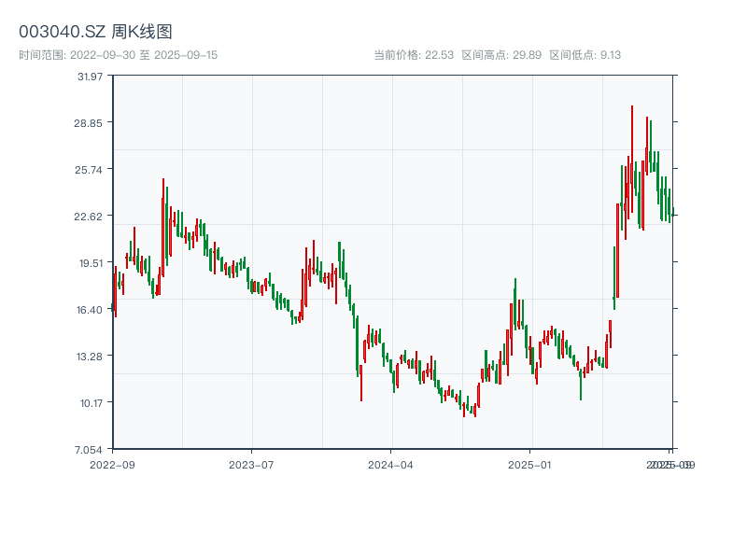
Task: Click the 区间高点 29.89 label
Action: point(501,55)
